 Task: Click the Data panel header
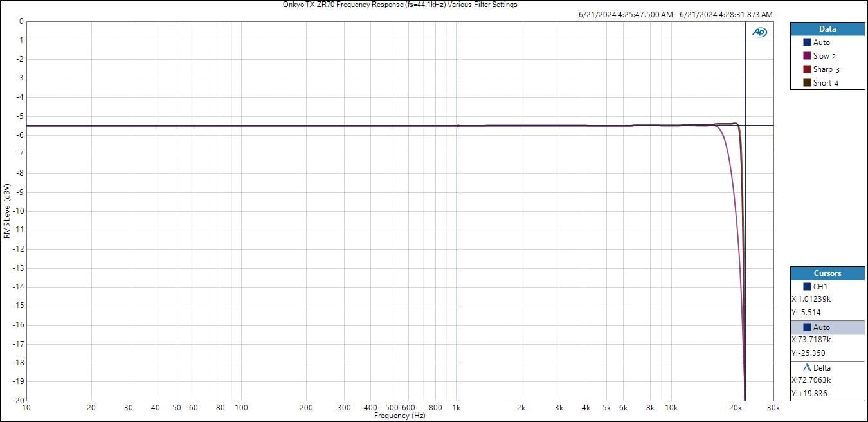827,29
